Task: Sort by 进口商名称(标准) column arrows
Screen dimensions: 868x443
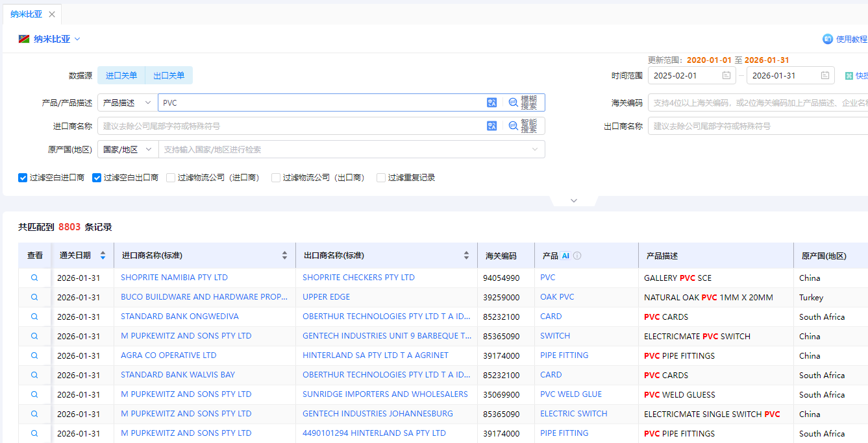Action: (284, 256)
